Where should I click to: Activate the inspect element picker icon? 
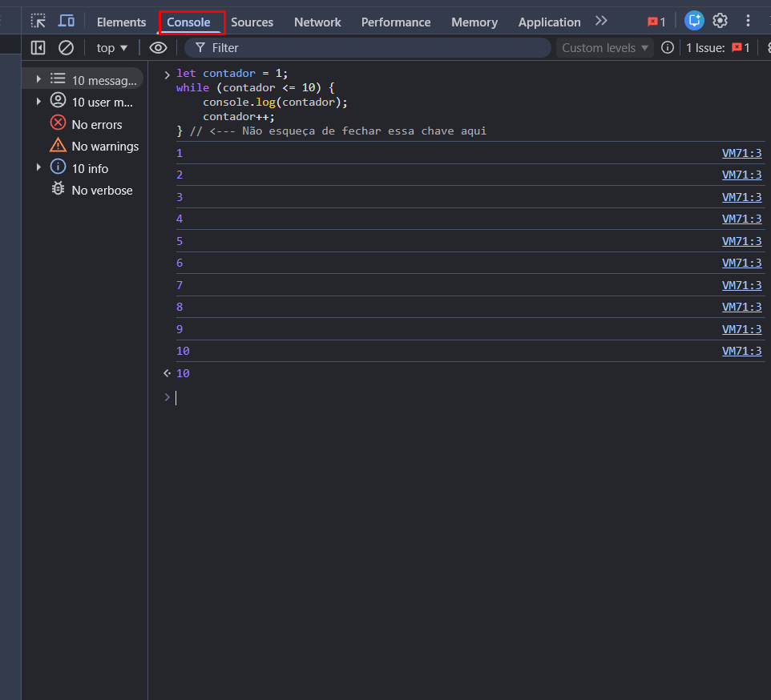(38, 22)
